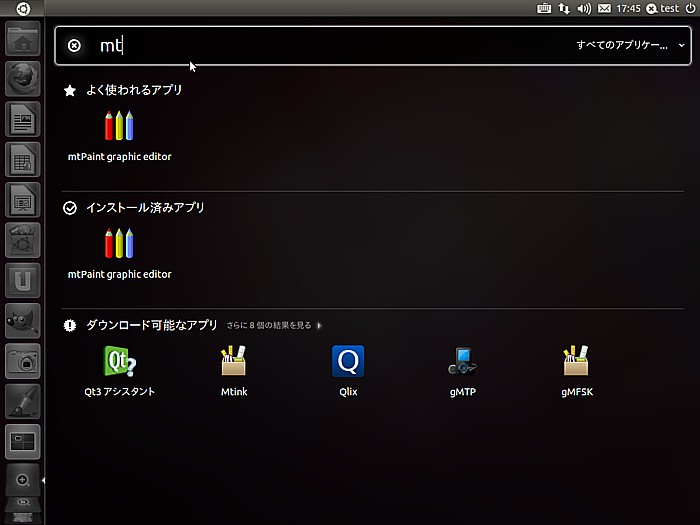Open LibreOffice Writer in the launcher
This screenshot has width=700, height=525.
[x=23, y=119]
